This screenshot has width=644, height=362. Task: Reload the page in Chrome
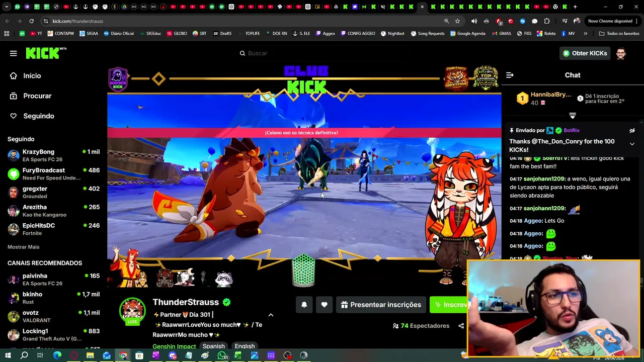[31, 21]
